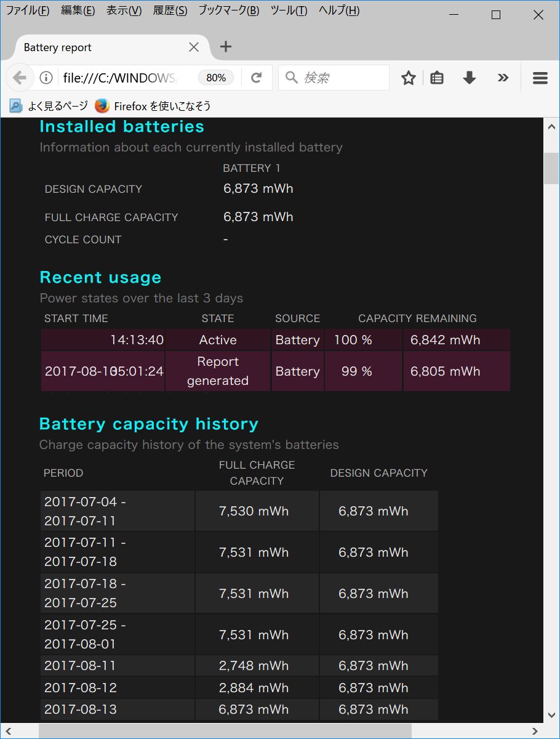Image resolution: width=560 pixels, height=739 pixels.
Task: Select the Battery report tab
Action: pos(111,47)
